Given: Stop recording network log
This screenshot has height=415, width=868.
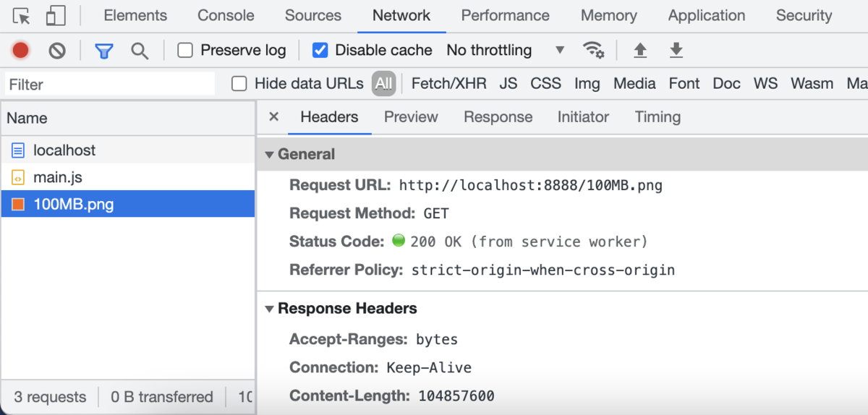Looking at the screenshot, I should (20, 50).
